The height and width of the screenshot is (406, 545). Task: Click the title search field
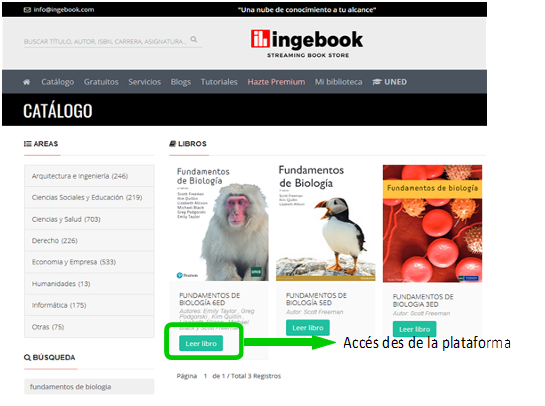pos(105,41)
